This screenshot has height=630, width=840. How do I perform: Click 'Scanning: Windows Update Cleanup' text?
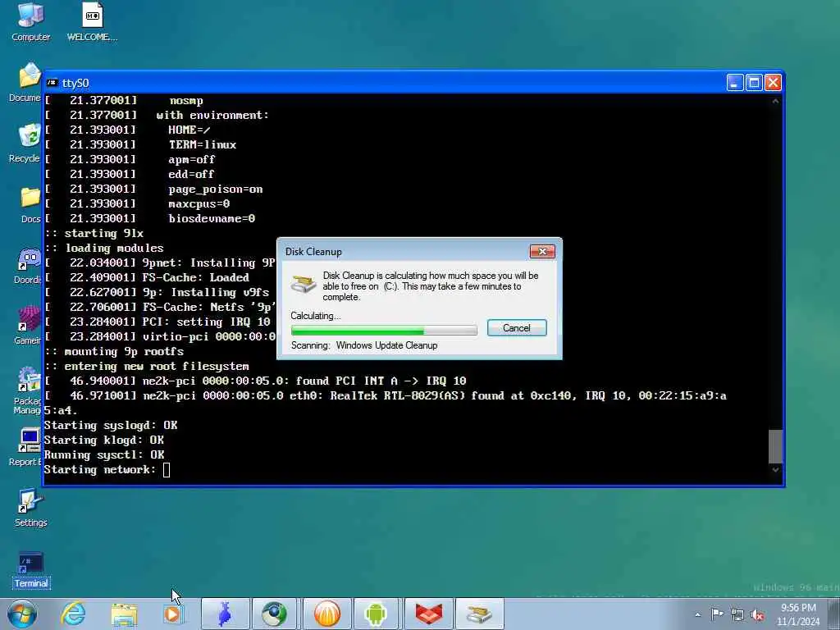[x=364, y=345]
